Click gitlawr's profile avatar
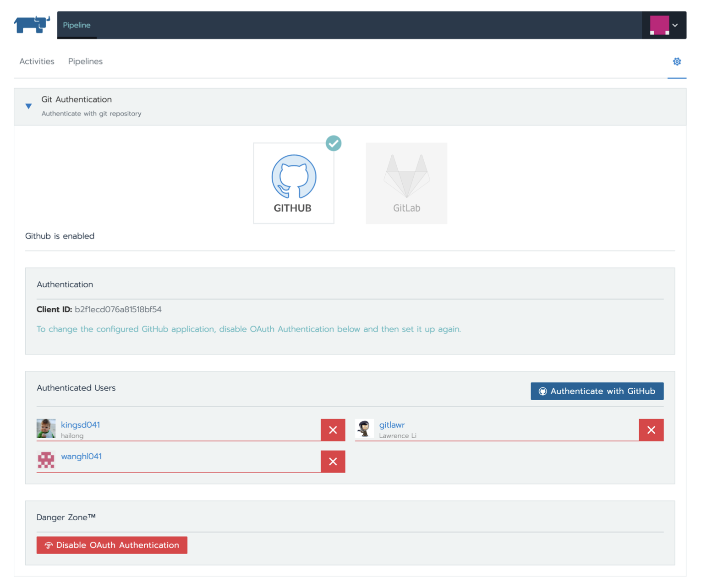This screenshot has width=701, height=588. (364, 428)
